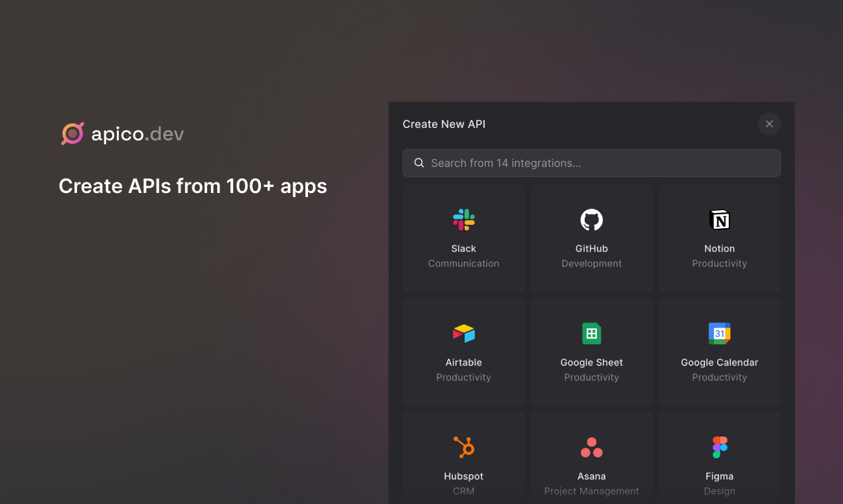Click the Google Sheet icon
Screen dimensions: 843x504
tap(591, 334)
